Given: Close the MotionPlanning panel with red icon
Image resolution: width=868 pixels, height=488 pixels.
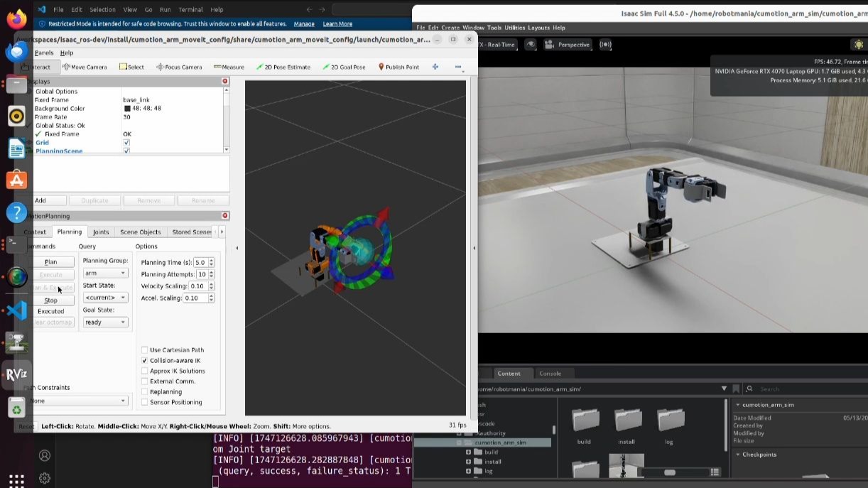Looking at the screenshot, I should (225, 216).
